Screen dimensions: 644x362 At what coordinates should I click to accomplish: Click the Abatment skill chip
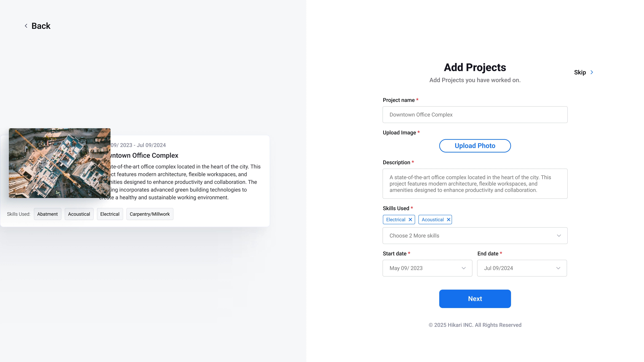[x=48, y=214]
